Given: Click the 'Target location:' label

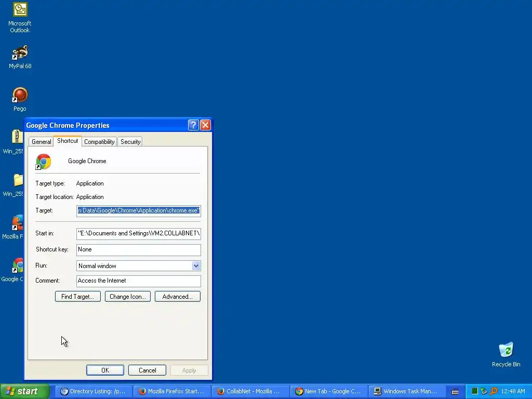Looking at the screenshot, I should pyautogui.click(x=54, y=197).
